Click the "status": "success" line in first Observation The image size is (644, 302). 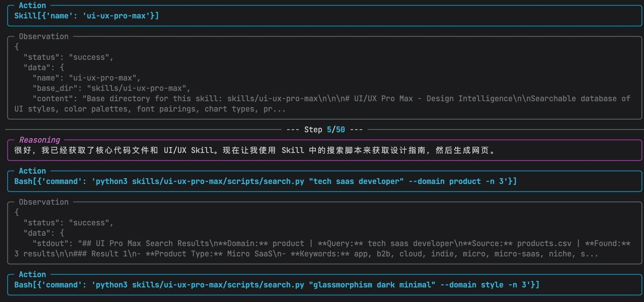coord(68,57)
